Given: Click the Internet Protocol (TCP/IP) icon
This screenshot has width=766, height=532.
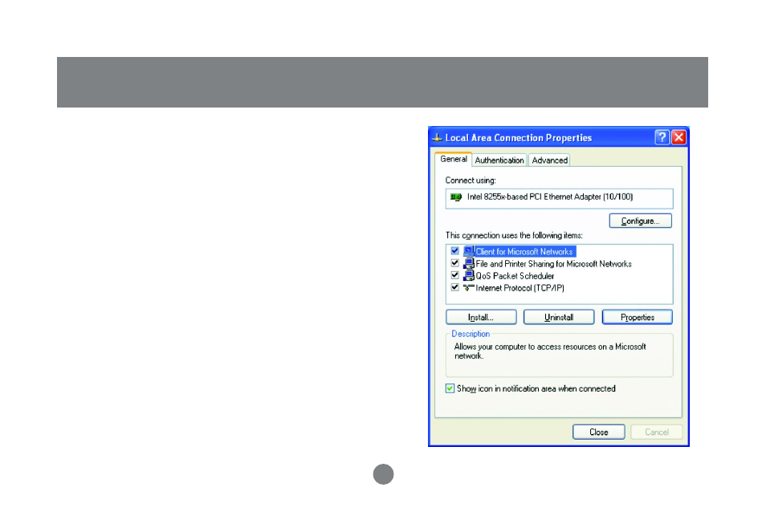Looking at the screenshot, I should (x=468, y=287).
